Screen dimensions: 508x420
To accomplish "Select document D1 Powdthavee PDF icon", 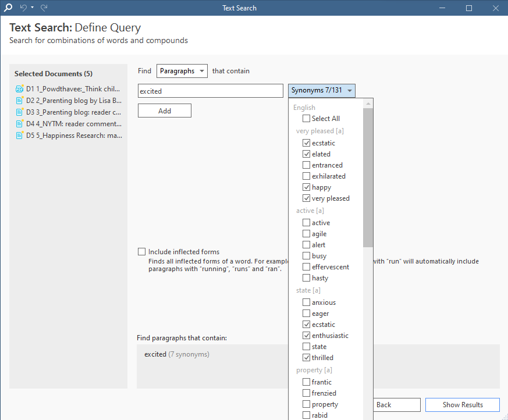I will point(19,89).
